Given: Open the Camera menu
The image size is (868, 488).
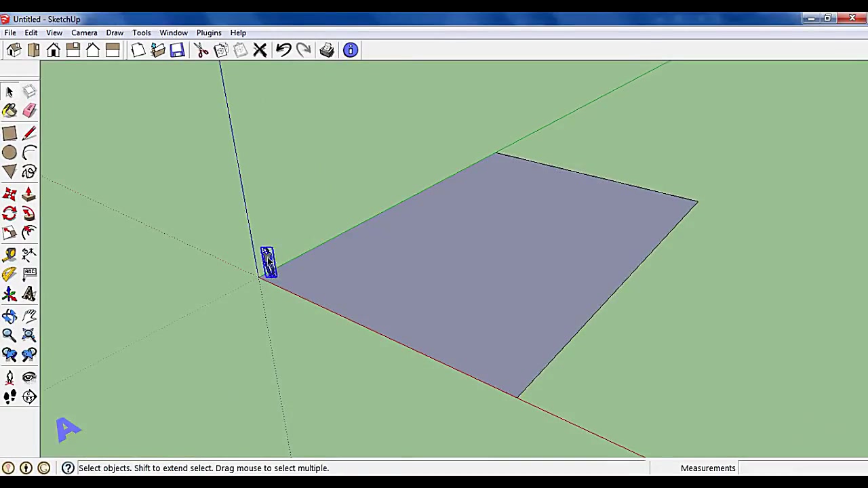Looking at the screenshot, I should click(84, 33).
